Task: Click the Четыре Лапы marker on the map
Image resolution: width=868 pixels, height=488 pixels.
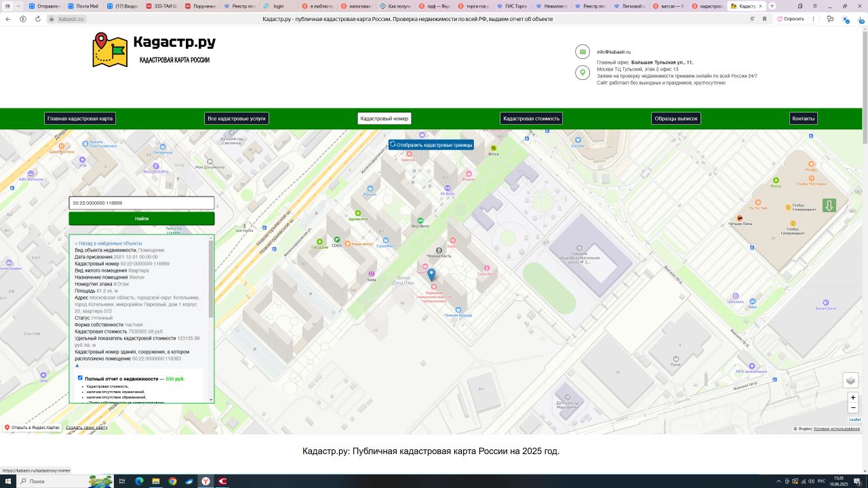Action: pyautogui.click(x=740, y=218)
